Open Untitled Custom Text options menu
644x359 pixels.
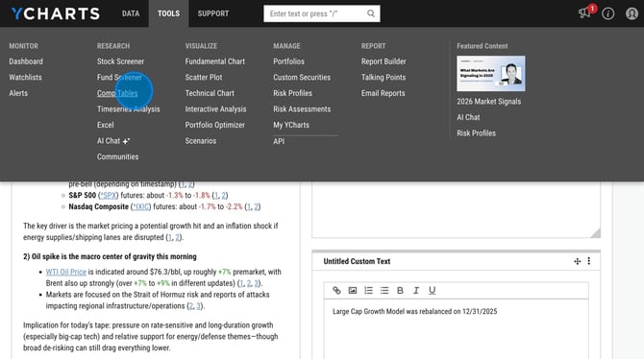tap(589, 261)
